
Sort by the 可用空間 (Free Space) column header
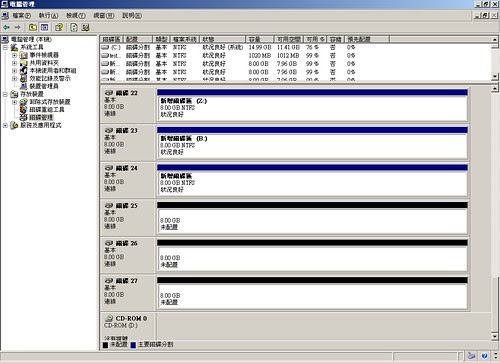click(289, 39)
